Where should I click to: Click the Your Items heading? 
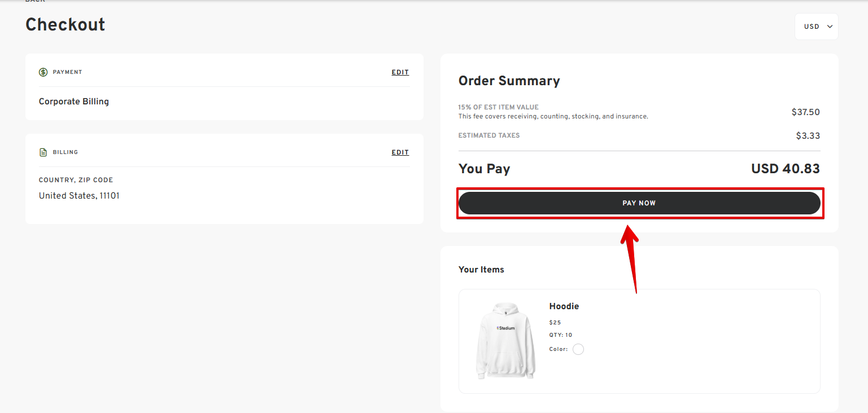(x=481, y=270)
